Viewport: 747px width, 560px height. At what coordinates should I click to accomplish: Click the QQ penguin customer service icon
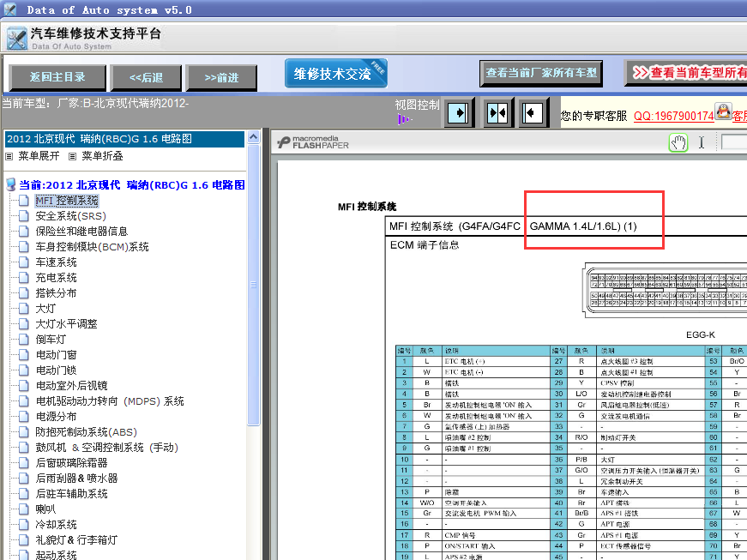(x=723, y=111)
